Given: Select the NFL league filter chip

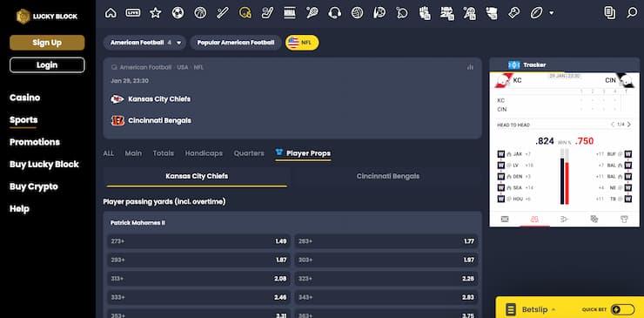Looking at the screenshot, I should click(302, 43).
